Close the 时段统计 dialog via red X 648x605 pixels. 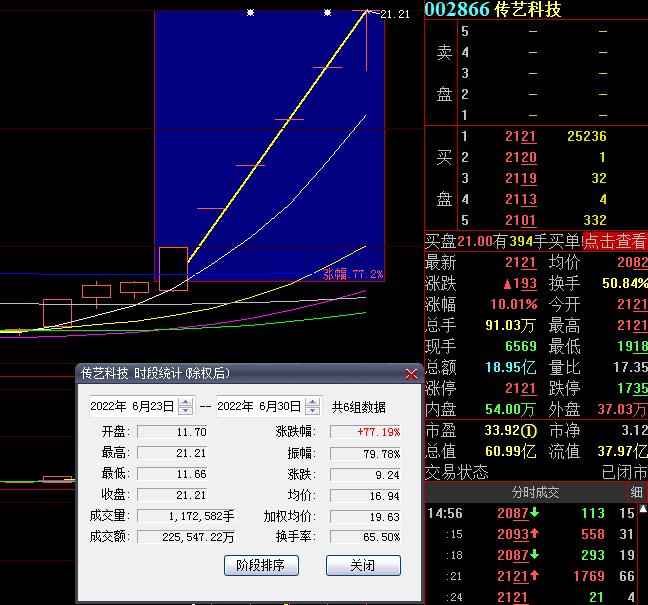[411, 374]
